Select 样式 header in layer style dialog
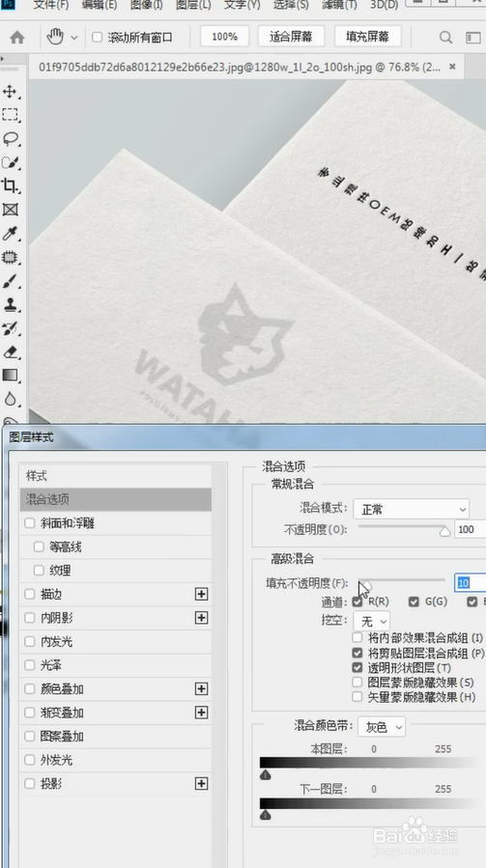The height and width of the screenshot is (868, 486). 116,476
